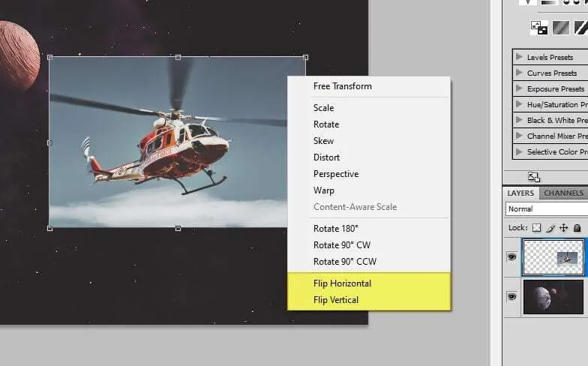Open the Normal blend mode dropdown
The width and height of the screenshot is (588, 366).
click(547, 208)
